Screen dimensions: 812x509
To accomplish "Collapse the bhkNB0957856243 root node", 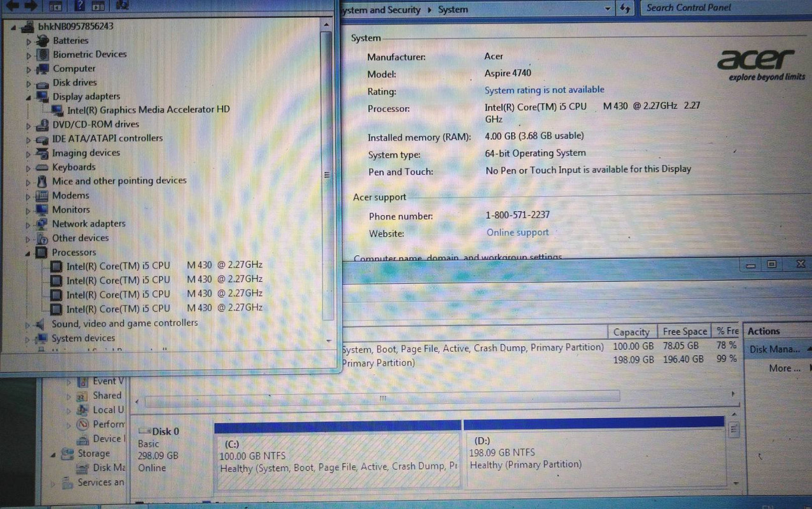I will click(x=14, y=27).
